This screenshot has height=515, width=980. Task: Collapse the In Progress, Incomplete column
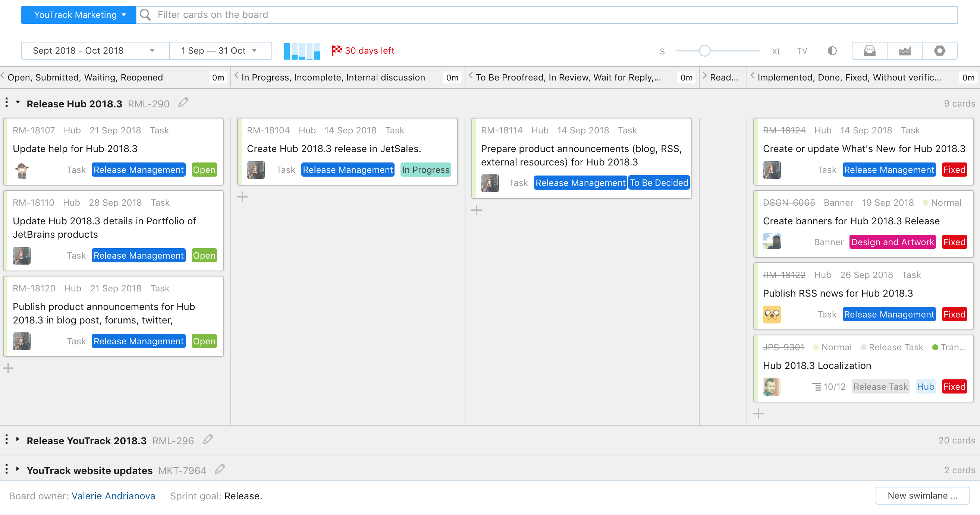tap(236, 76)
